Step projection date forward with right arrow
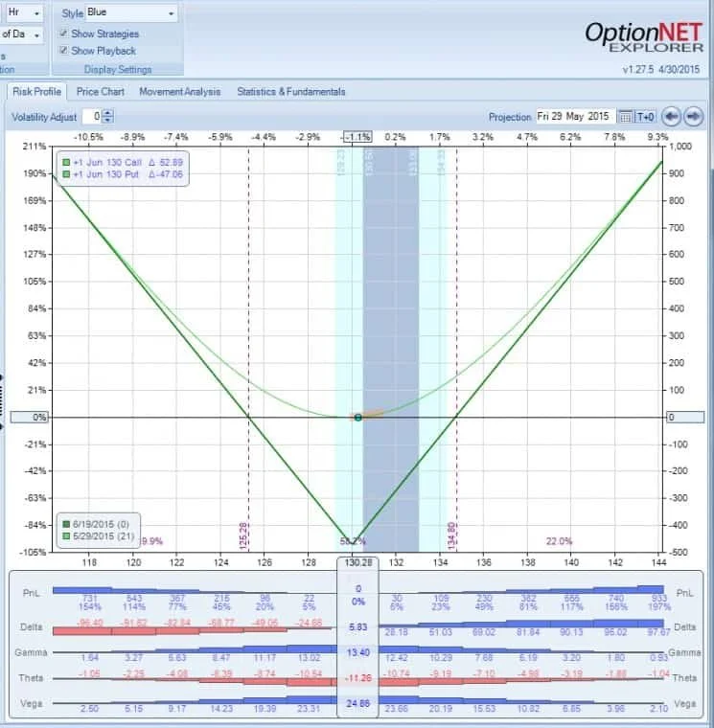The width and height of the screenshot is (714, 728). [x=694, y=117]
